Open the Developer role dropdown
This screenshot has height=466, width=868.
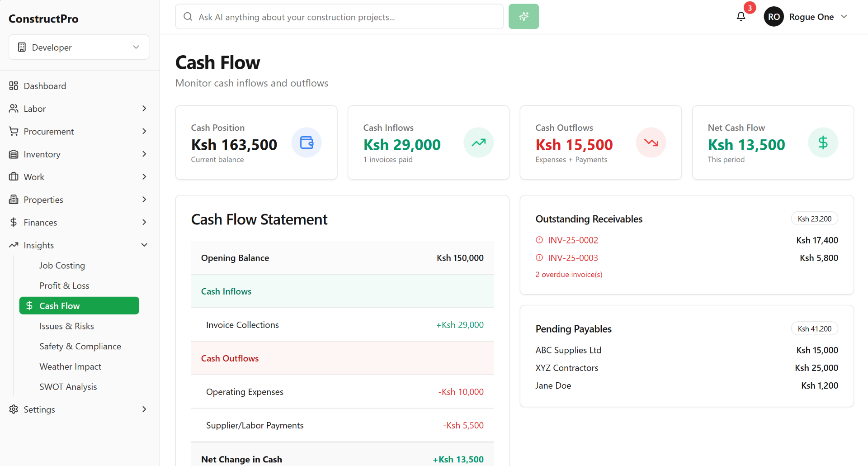79,47
